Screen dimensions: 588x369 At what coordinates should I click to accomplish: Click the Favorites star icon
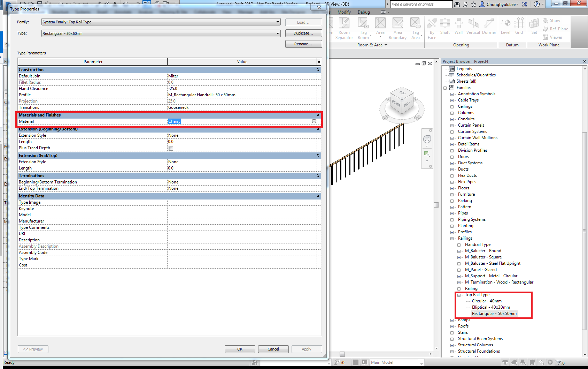coord(473,4)
